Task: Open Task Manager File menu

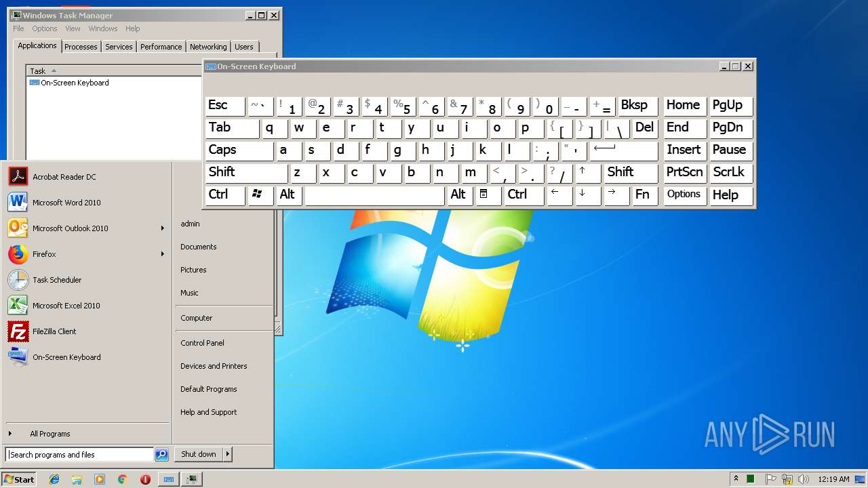Action: coord(18,28)
